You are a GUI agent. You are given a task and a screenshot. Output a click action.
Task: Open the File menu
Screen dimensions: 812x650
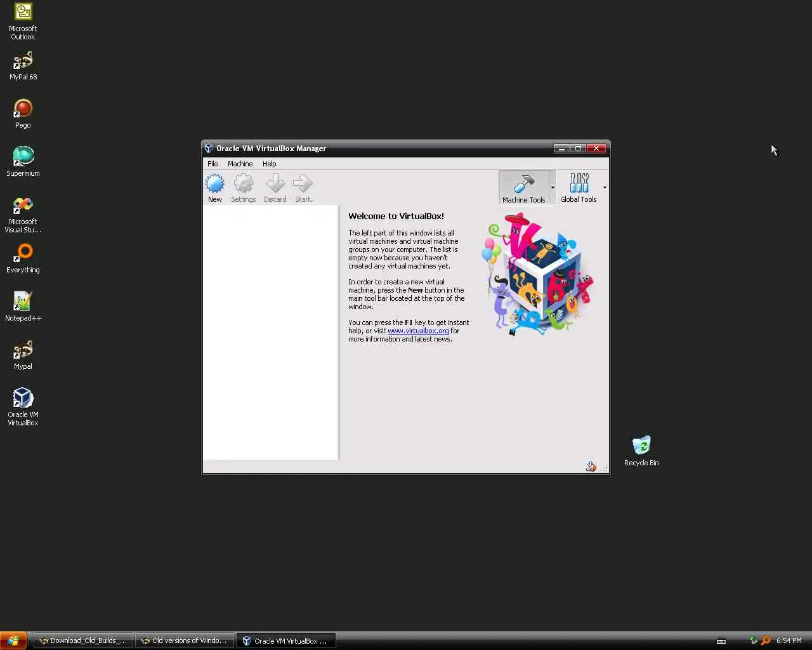click(x=213, y=164)
